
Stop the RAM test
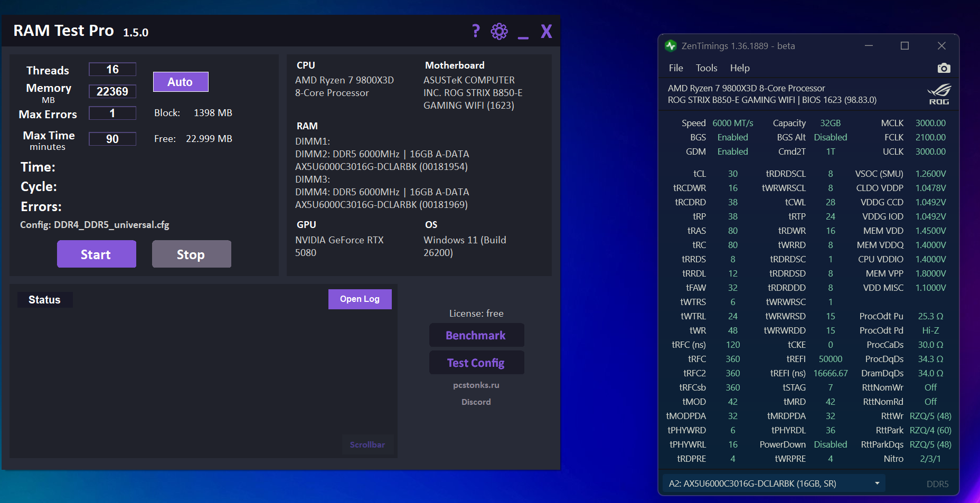tap(192, 254)
